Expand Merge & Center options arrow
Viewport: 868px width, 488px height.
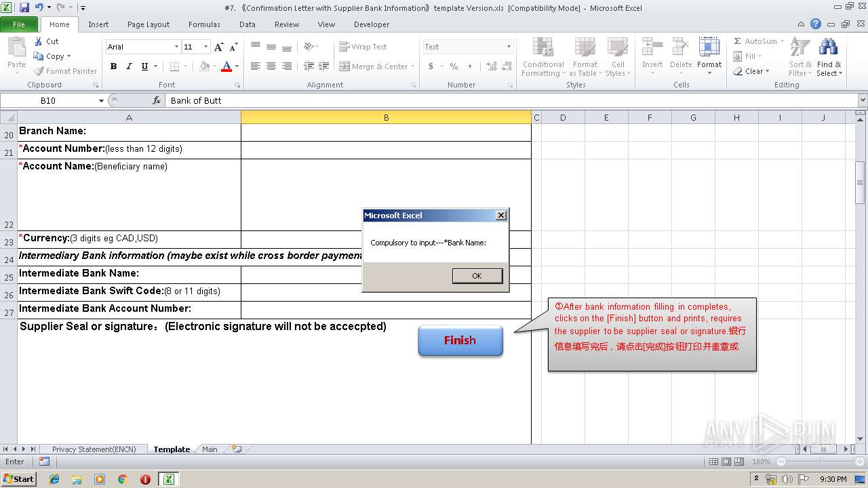click(x=414, y=66)
